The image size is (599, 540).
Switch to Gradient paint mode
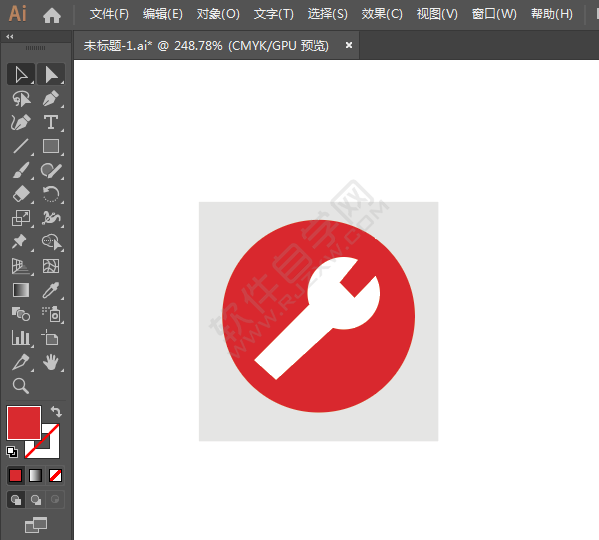coord(36,476)
